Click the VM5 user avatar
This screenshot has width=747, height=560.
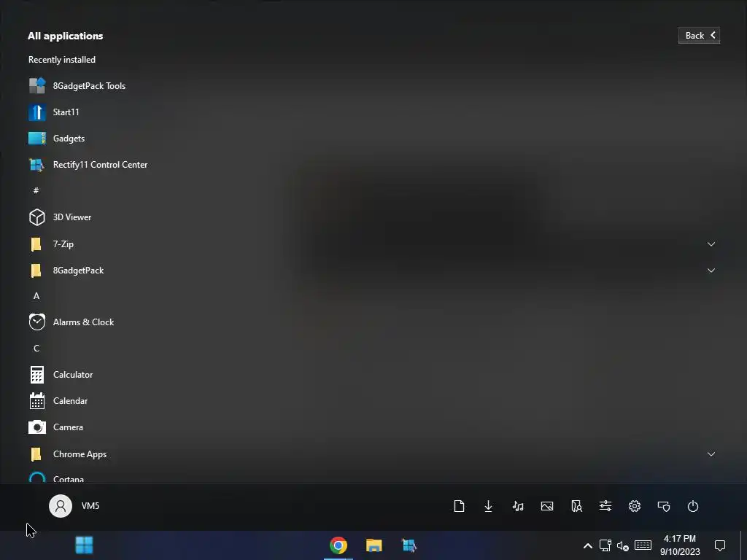[61, 506]
